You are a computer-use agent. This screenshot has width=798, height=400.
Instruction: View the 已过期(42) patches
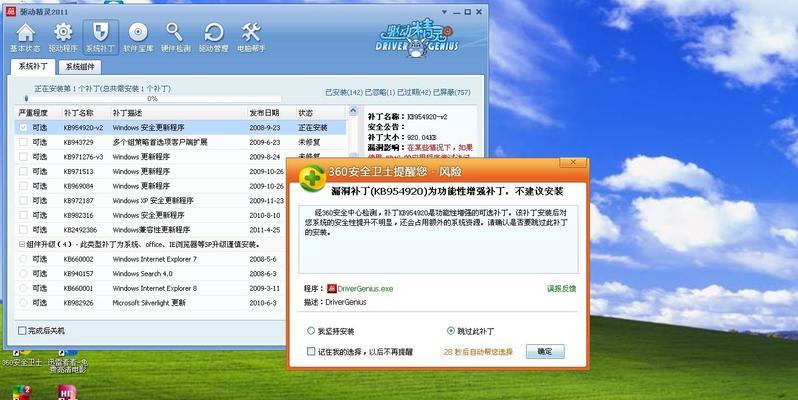pos(414,93)
